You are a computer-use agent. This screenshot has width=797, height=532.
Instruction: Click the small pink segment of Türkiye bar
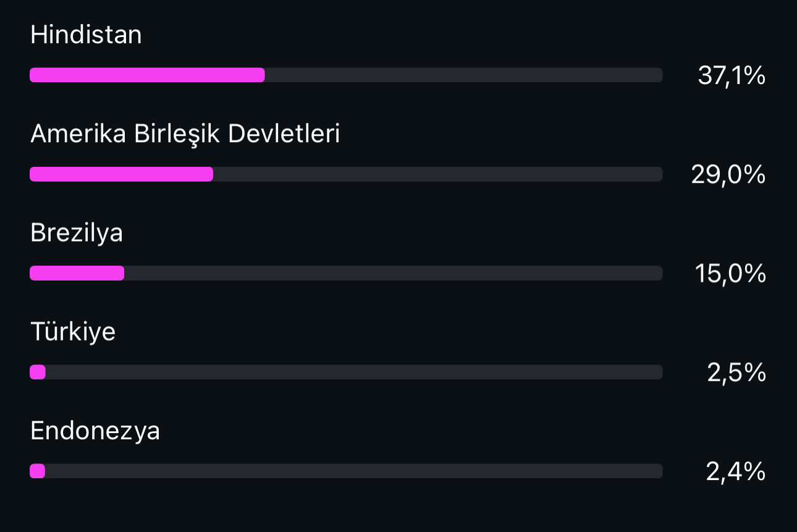38,372
